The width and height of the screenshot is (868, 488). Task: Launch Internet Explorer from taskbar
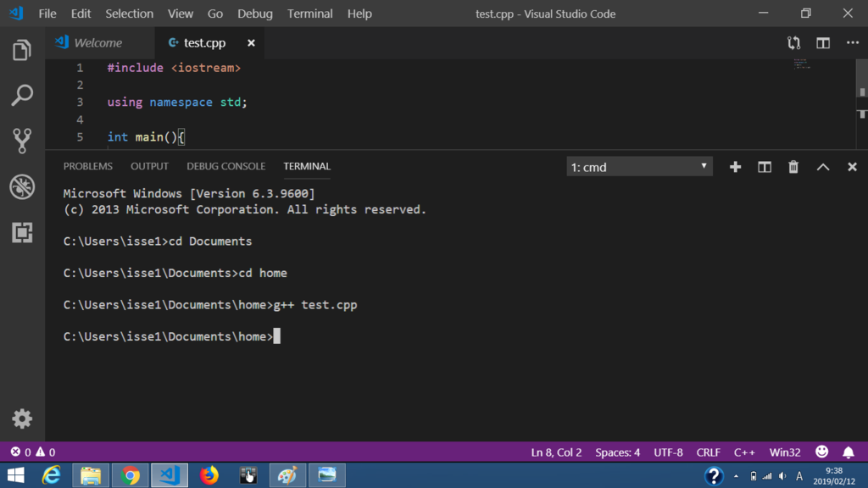pyautogui.click(x=51, y=475)
